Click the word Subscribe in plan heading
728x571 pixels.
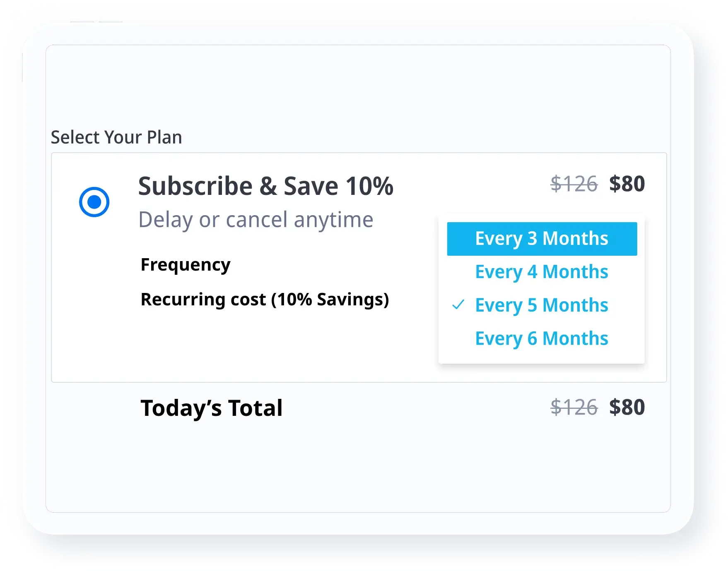click(195, 186)
